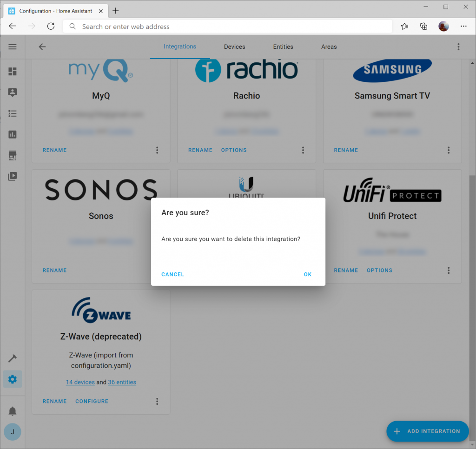Cancel the delete integration dialog
476x449 pixels.
click(172, 274)
